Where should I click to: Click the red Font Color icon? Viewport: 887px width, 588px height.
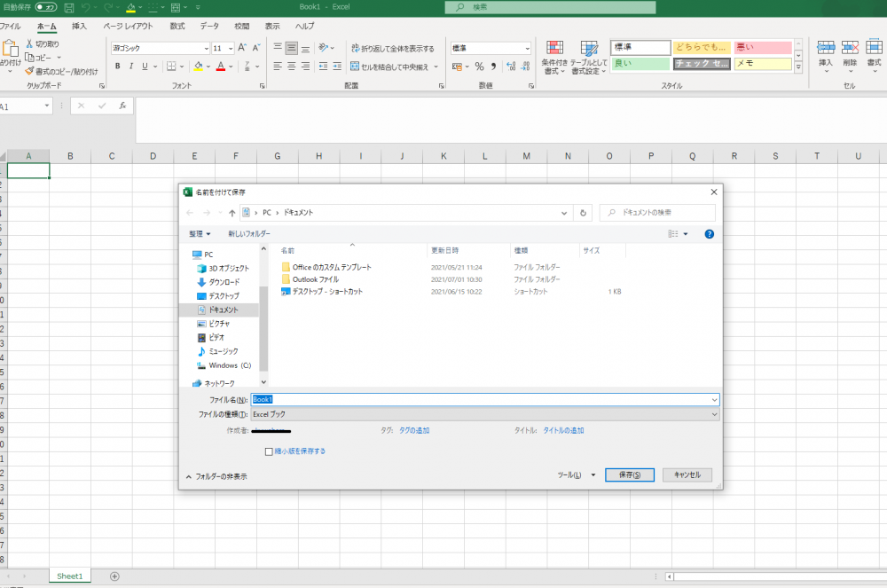[221, 67]
